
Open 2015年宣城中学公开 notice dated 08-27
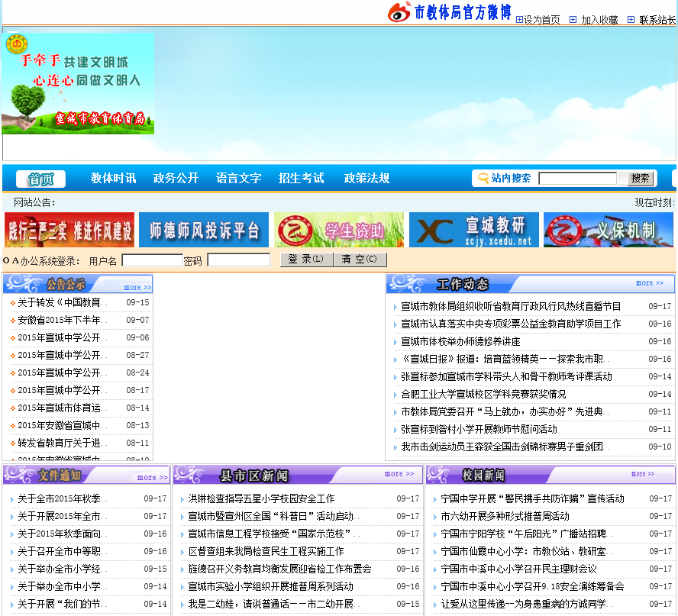click(x=61, y=356)
